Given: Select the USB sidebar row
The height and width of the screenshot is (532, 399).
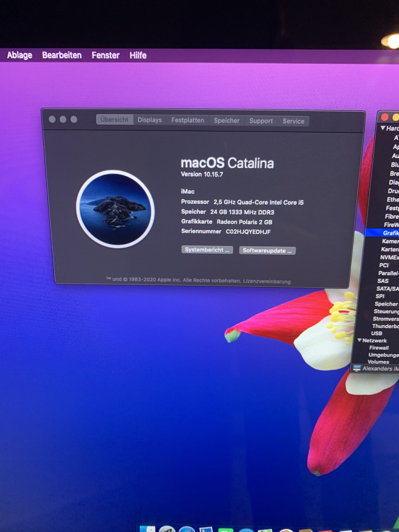Looking at the screenshot, I should tap(376, 333).
